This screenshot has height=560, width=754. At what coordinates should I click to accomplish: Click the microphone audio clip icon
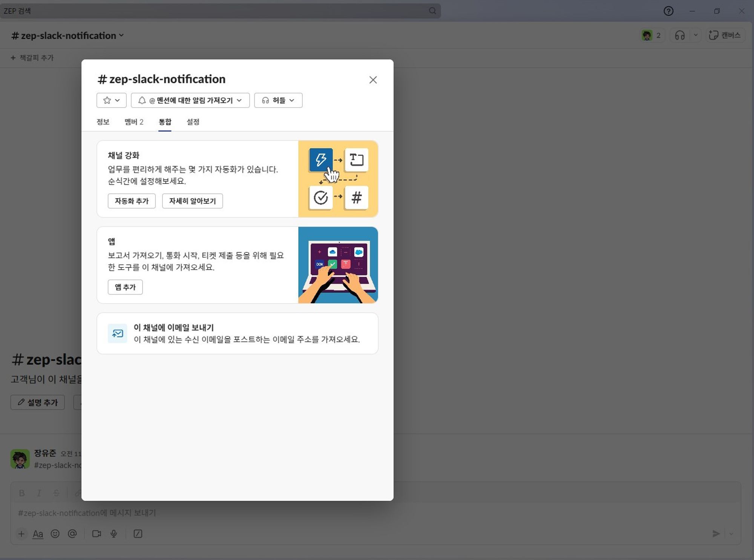point(113,534)
